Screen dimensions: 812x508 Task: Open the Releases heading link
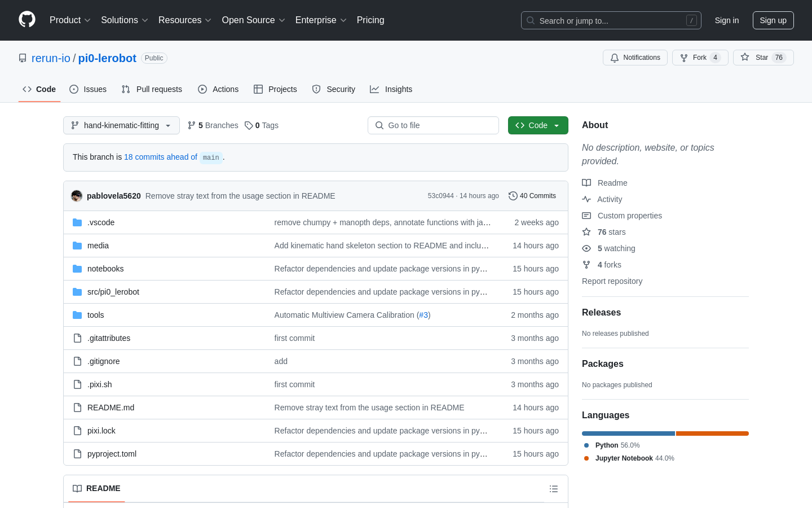coord(601,312)
